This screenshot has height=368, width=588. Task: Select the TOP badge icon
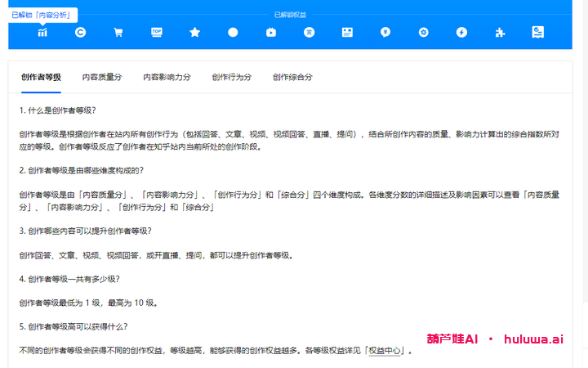[157, 33]
